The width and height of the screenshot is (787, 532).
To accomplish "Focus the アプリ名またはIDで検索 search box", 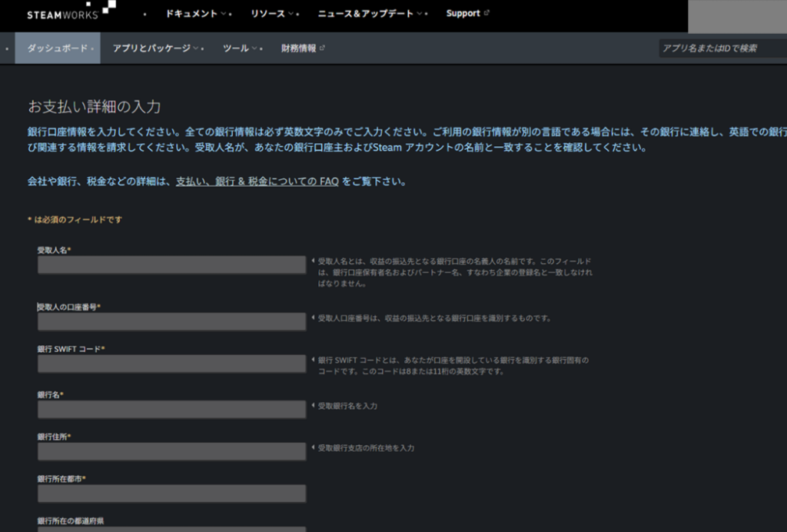I will click(722, 48).
